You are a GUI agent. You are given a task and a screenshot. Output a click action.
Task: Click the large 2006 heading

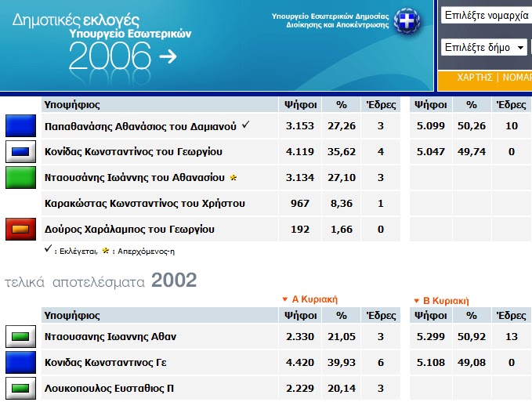[x=110, y=56]
